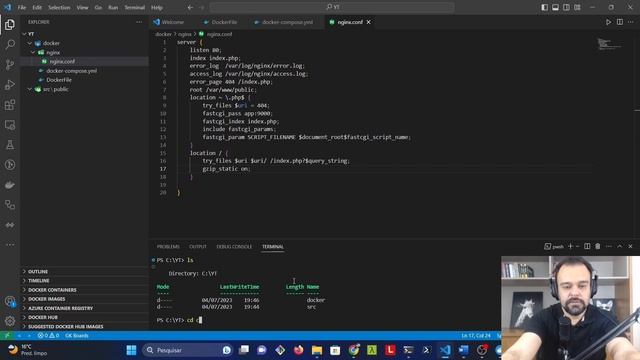This screenshot has width=640, height=360.
Task: Open the Terminal menu
Action: click(x=135, y=7)
